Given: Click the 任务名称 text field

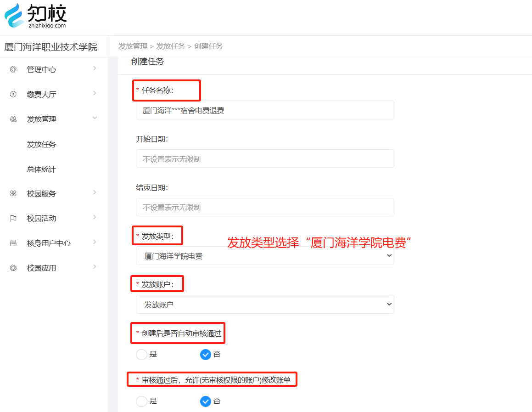Looking at the screenshot, I should tap(265, 110).
